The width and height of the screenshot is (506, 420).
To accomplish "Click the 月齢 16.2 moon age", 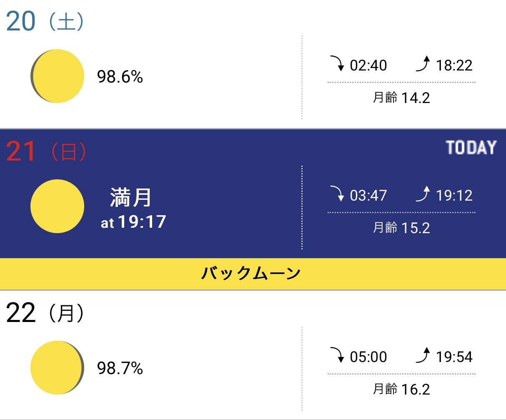I will (x=401, y=389).
